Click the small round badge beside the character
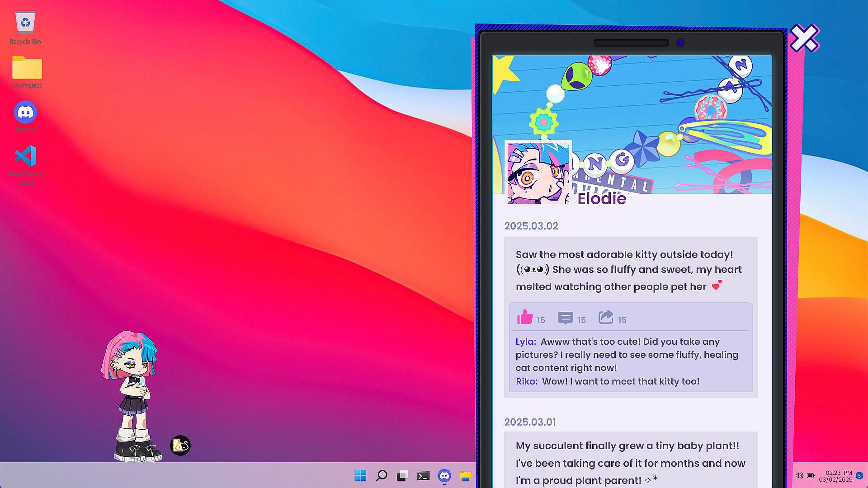Image resolution: width=868 pixels, height=488 pixels. tap(180, 446)
